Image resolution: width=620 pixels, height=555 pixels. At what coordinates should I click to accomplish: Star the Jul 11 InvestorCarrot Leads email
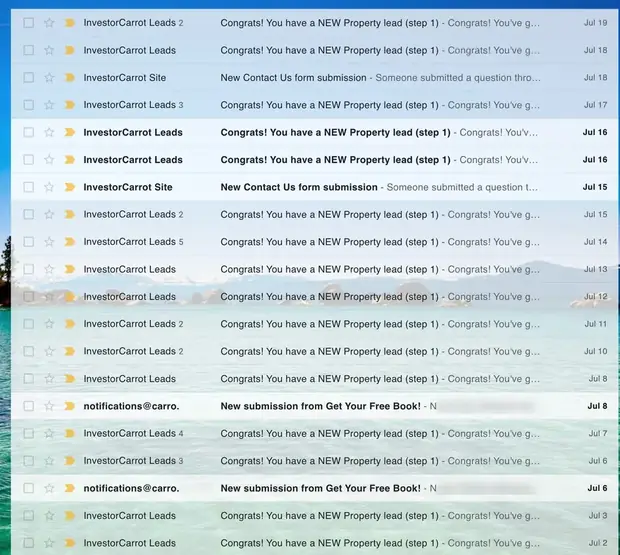click(x=49, y=324)
